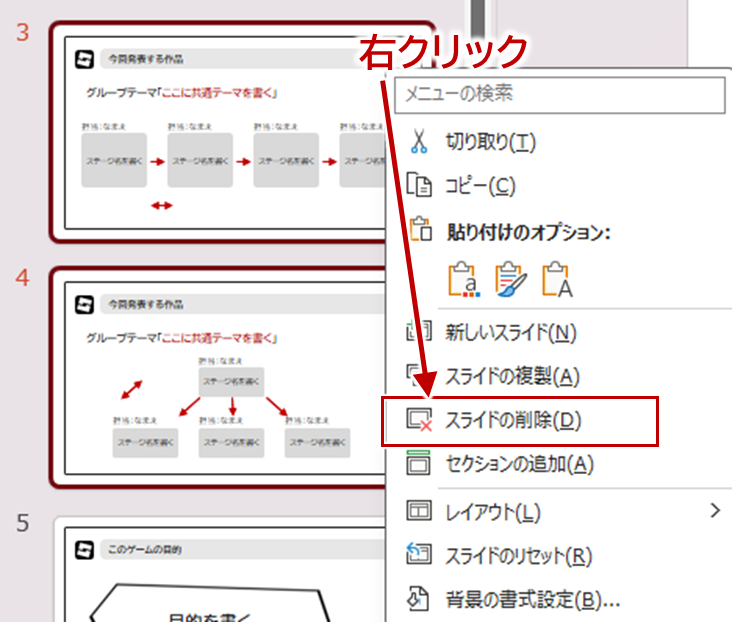Screen dimensions: 732x622
Task: Select slide 3 thumbnail
Action: click(x=224, y=133)
